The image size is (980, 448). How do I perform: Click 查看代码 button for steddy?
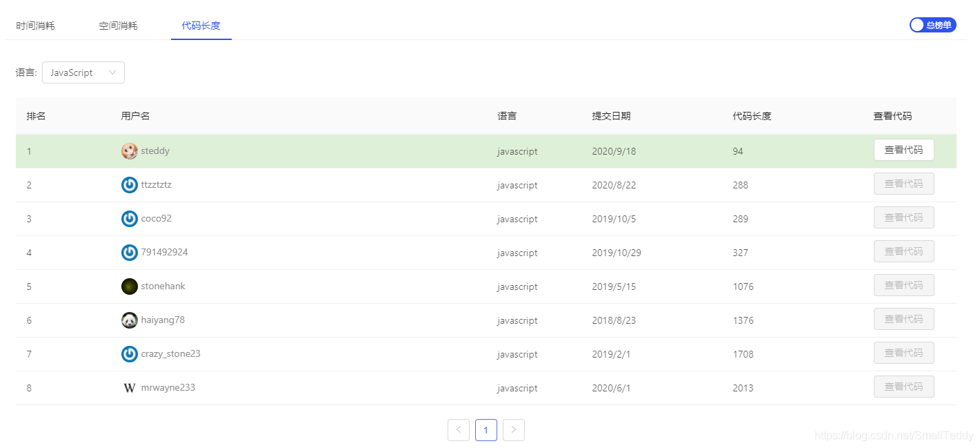point(903,150)
